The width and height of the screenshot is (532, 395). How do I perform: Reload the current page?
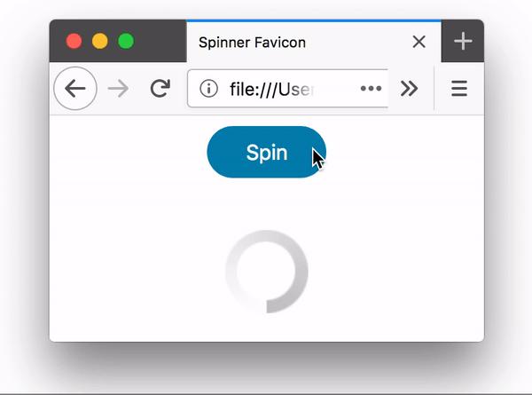[160, 89]
